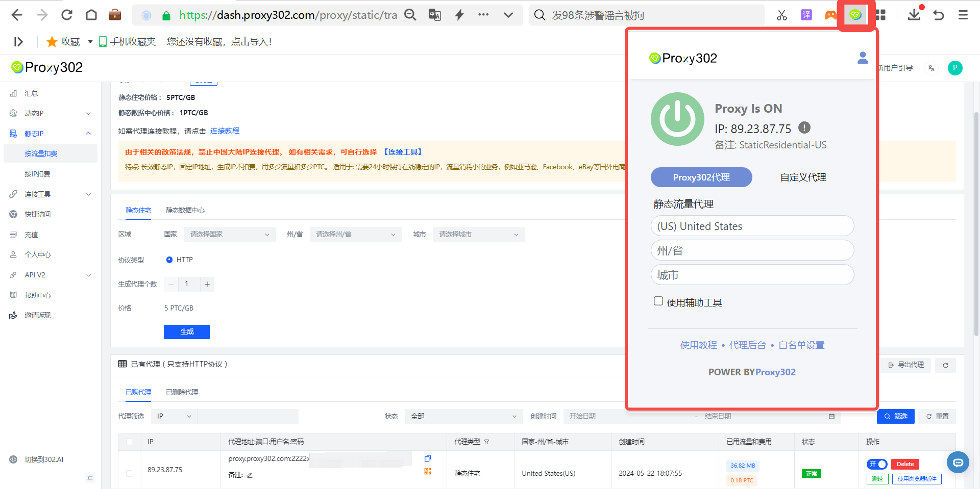The image size is (980, 489).
Task: Open the three-dots menu in address bar
Action: (483, 15)
